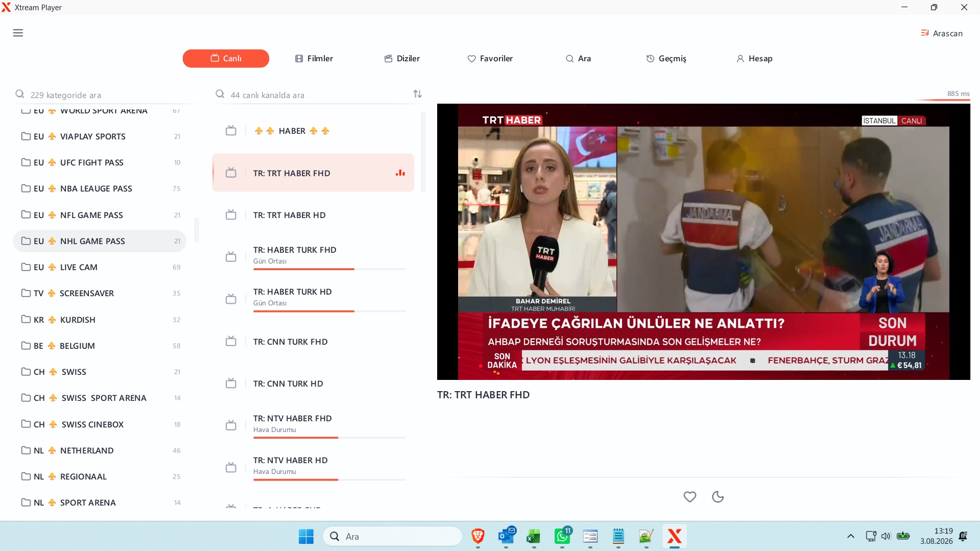Image resolution: width=980 pixels, height=551 pixels.
Task: Show hidden system tray icons
Action: [851, 536]
